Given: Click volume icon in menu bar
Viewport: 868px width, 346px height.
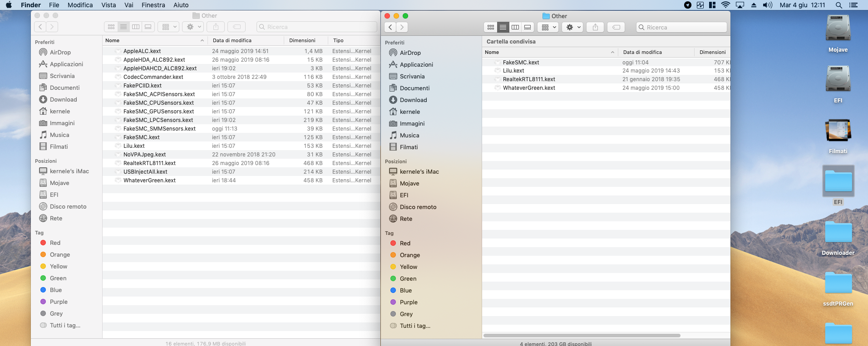Looking at the screenshot, I should click(768, 5).
